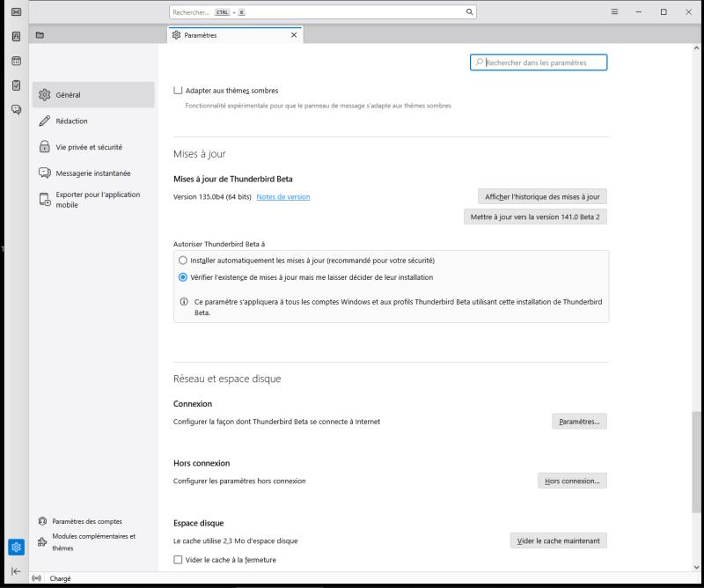Minimize the Thunderbird window
The height and width of the screenshot is (588, 704).
click(639, 12)
